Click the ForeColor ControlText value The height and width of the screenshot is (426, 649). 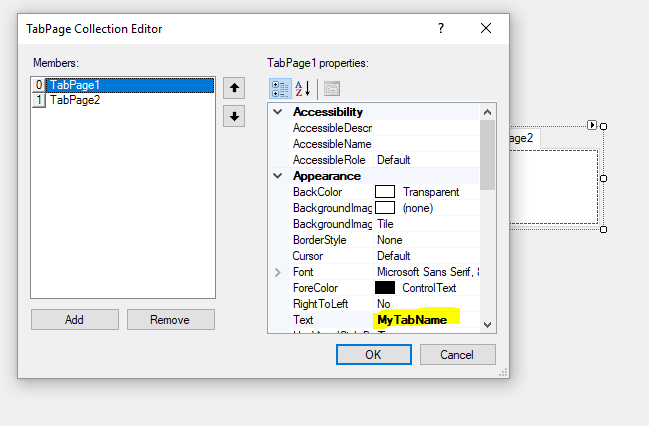[x=429, y=288]
